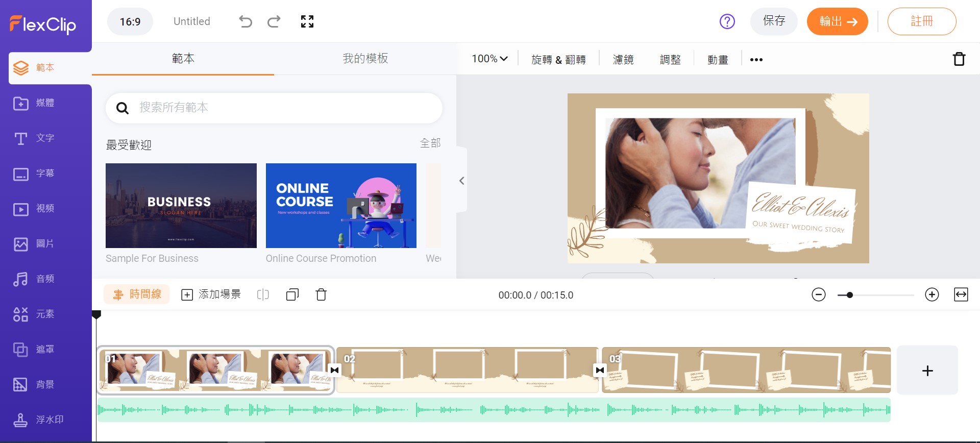This screenshot has height=443, width=980.
Task: Open the 100% zoom dropdown
Action: coord(489,59)
